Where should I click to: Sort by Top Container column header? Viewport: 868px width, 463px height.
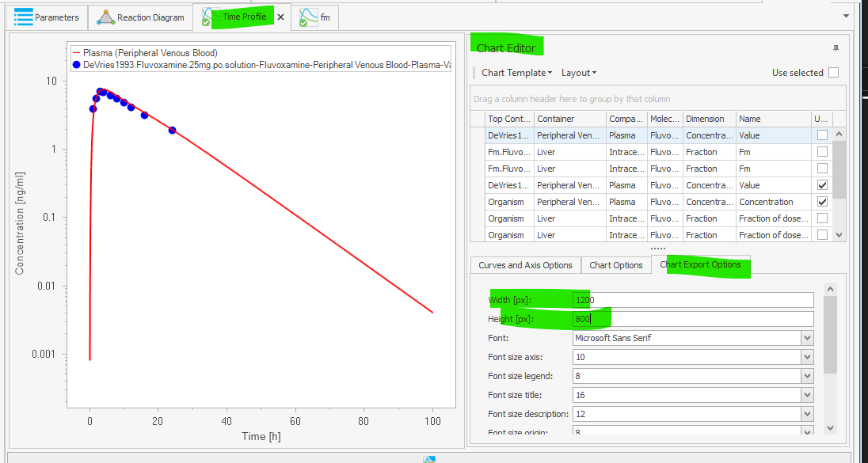click(509, 119)
